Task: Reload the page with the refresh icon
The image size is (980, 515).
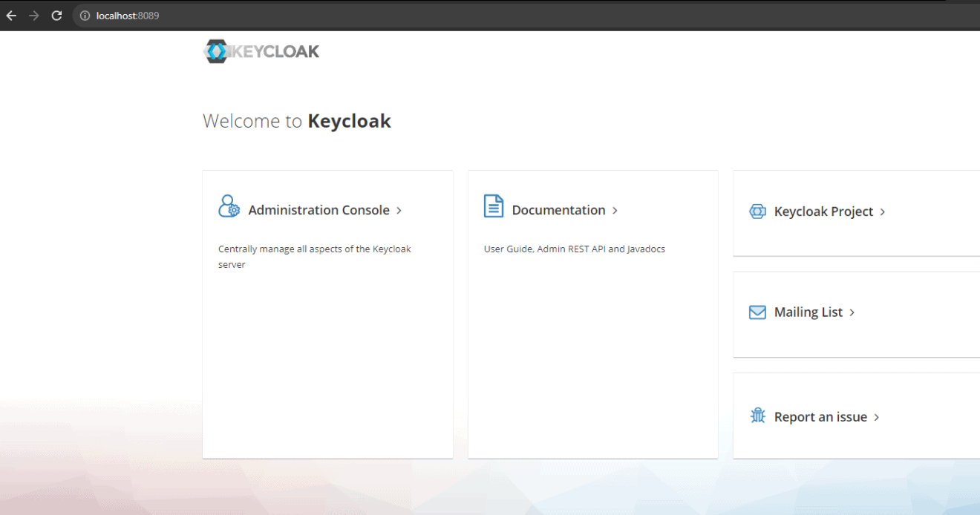Action: point(56,15)
